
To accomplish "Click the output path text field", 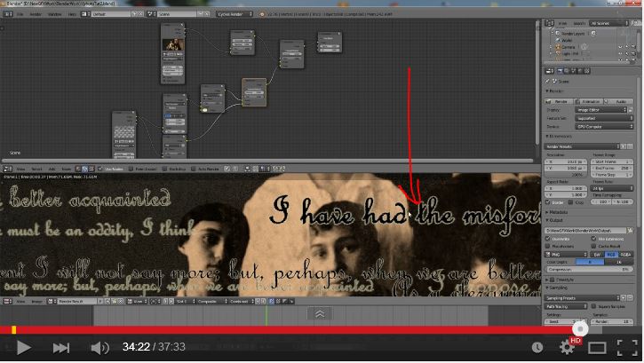I will [x=584, y=231].
